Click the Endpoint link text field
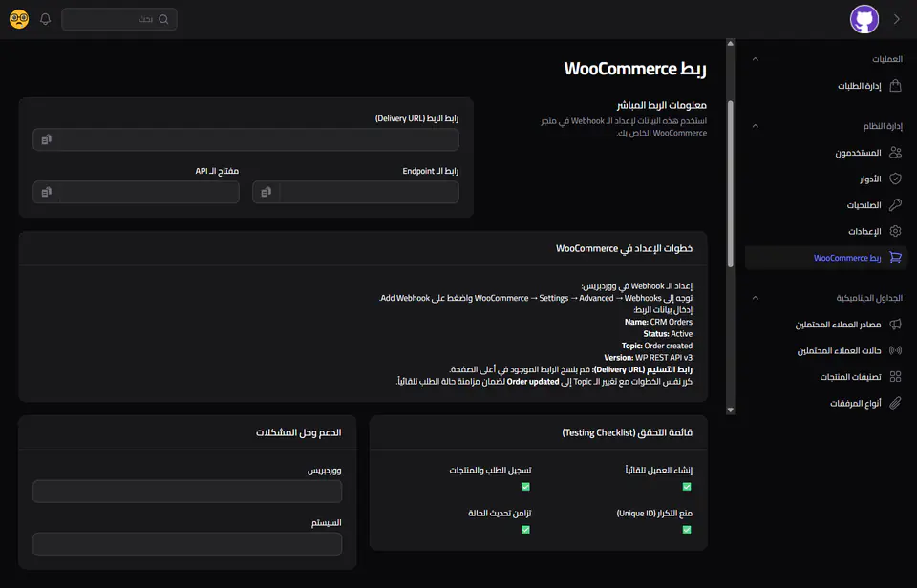The height and width of the screenshot is (588, 917). pos(355,192)
